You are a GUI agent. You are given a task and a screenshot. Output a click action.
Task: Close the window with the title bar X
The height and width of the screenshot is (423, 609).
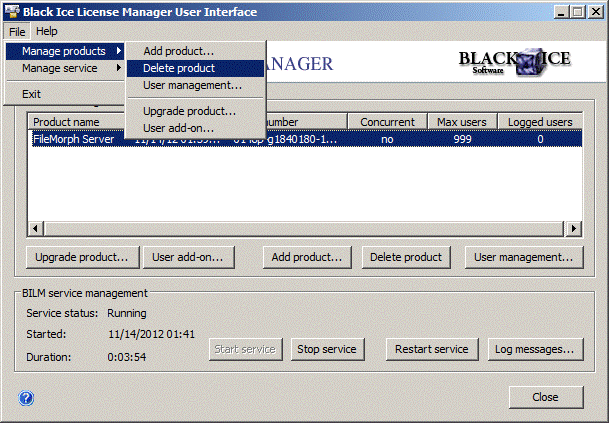click(595, 12)
